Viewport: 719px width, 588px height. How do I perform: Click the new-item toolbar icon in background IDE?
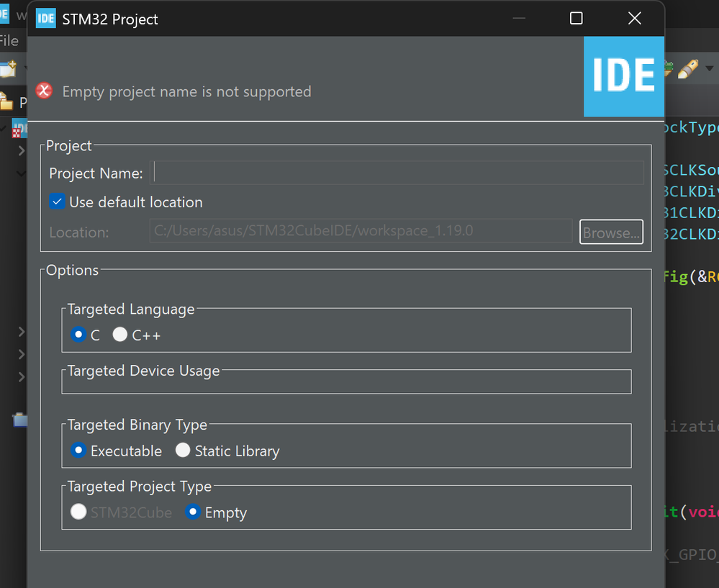pos(8,69)
